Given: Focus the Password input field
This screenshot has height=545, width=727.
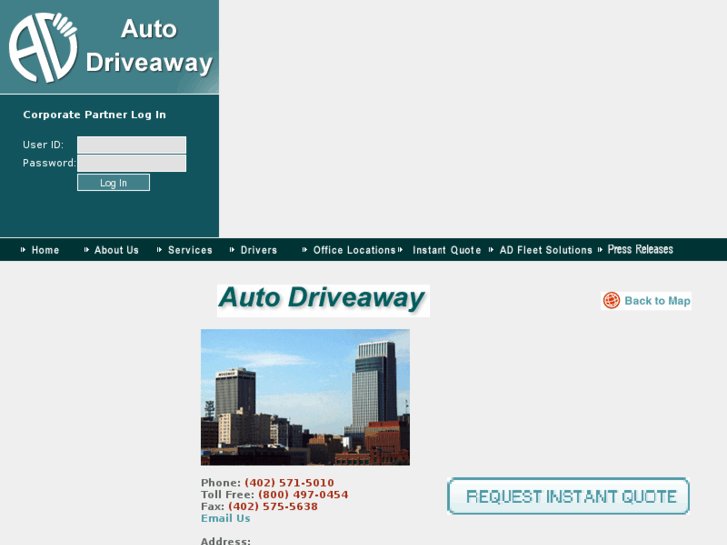Looking at the screenshot, I should [x=132, y=164].
